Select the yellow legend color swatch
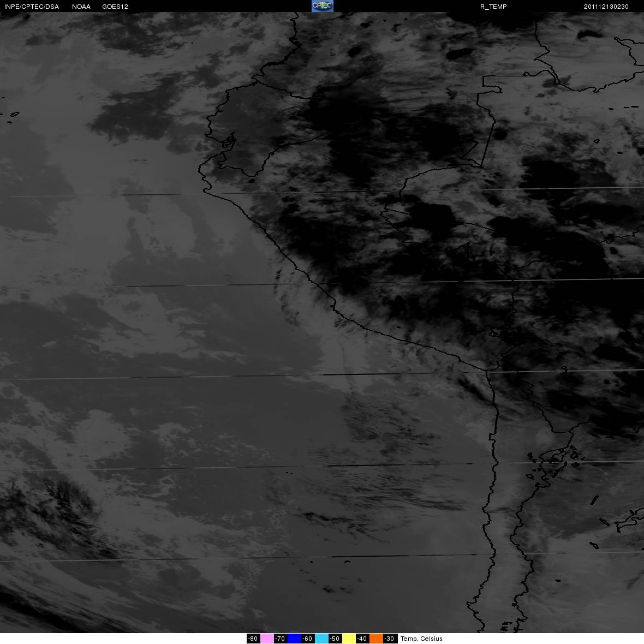 (349, 639)
